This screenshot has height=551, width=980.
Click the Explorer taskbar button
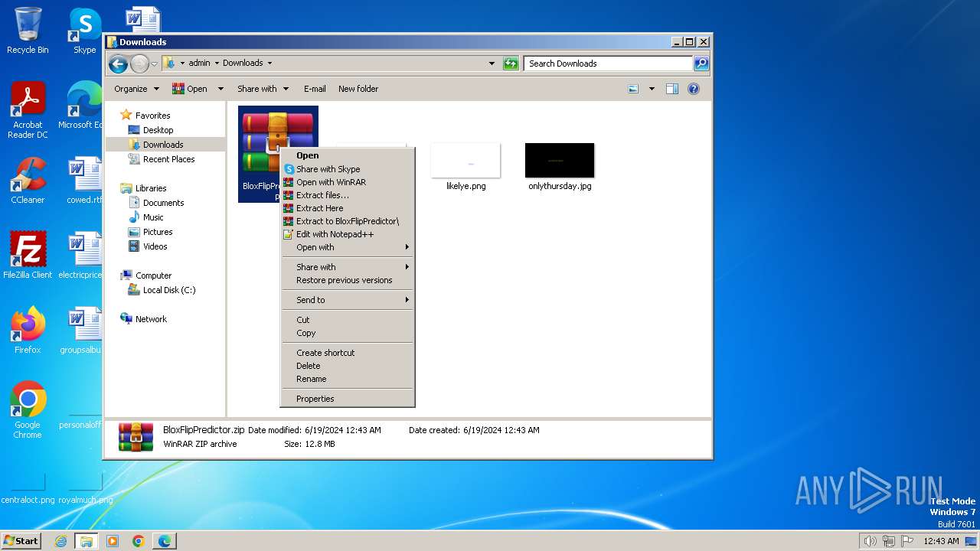[x=87, y=541]
